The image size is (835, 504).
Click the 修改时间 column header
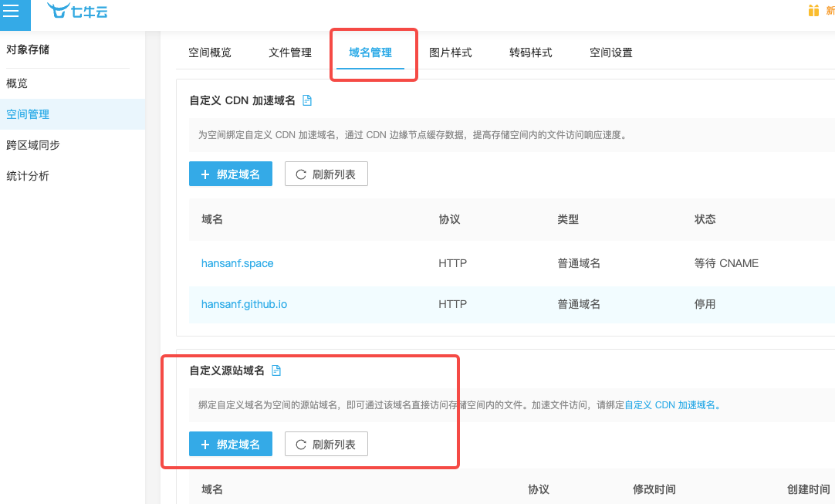654,489
